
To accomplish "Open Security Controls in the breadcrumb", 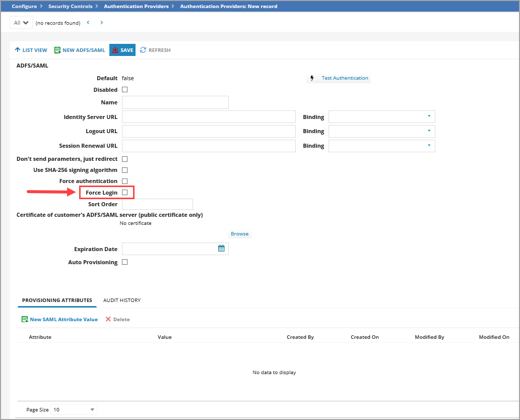I will tap(70, 7).
